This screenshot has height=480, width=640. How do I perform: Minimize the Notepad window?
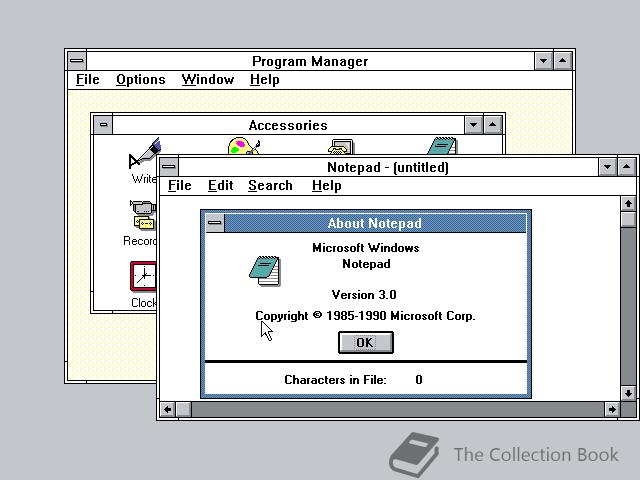coord(607,167)
